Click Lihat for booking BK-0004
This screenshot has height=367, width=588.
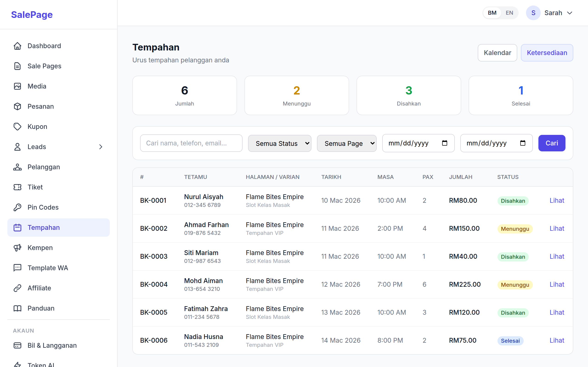557,284
